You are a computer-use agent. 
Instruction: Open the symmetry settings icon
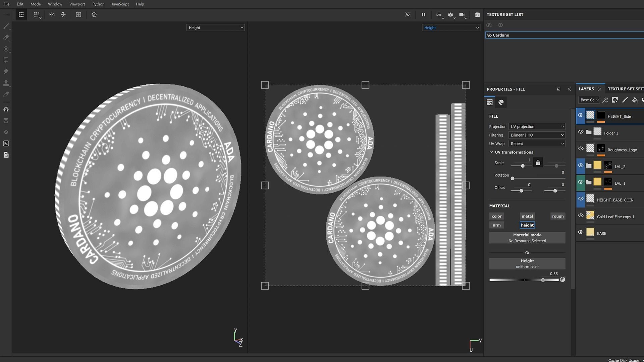[x=439, y=15]
